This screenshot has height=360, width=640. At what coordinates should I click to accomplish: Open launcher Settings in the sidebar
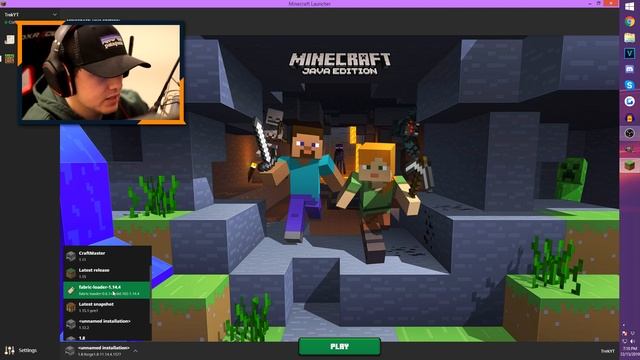pos(21,350)
